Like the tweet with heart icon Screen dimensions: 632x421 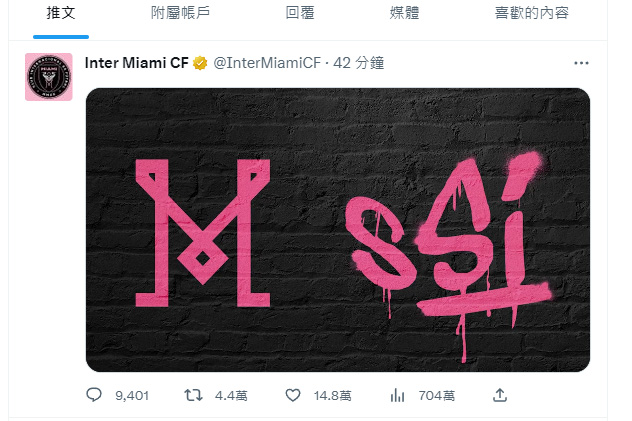point(293,395)
